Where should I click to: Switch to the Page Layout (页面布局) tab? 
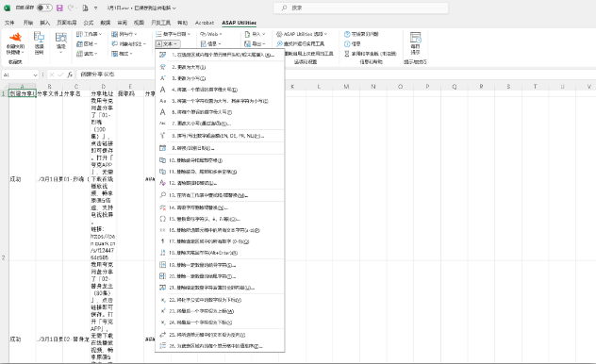[x=67, y=23]
